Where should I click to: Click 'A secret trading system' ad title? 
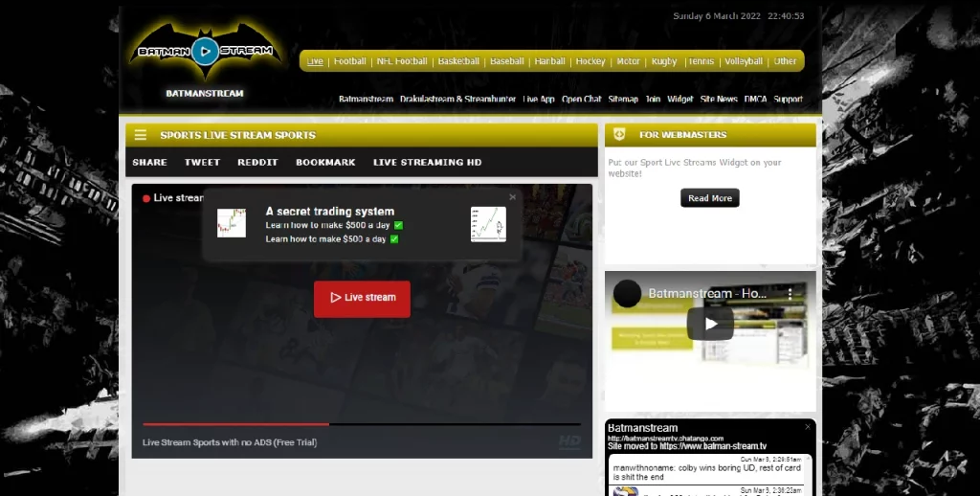click(330, 212)
